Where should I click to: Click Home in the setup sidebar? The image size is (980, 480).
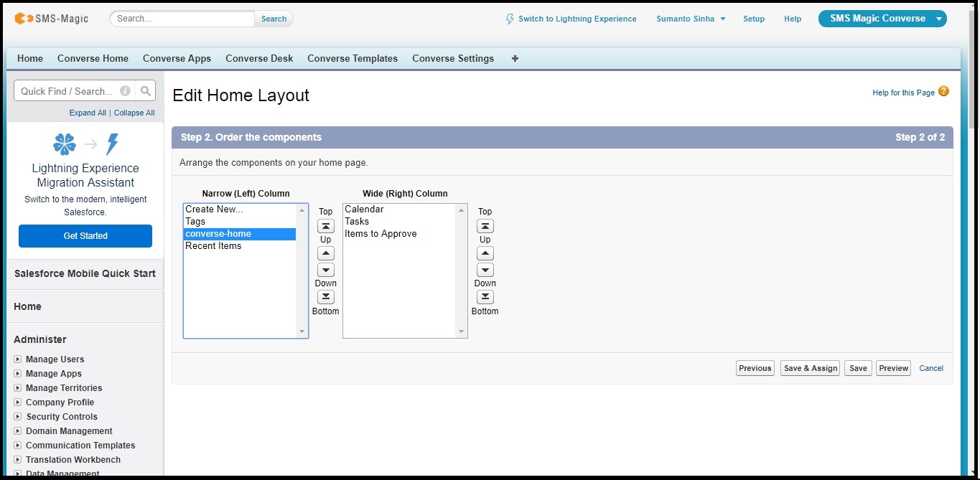[27, 306]
